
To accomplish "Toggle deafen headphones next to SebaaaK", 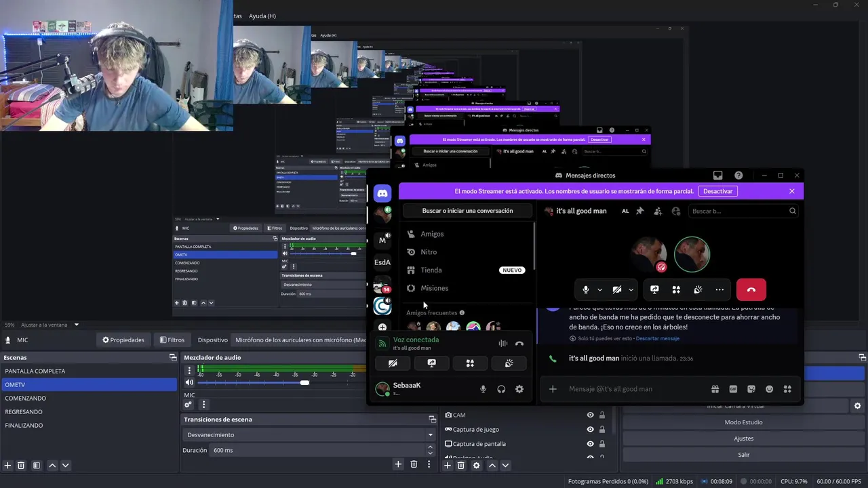I will [501, 389].
